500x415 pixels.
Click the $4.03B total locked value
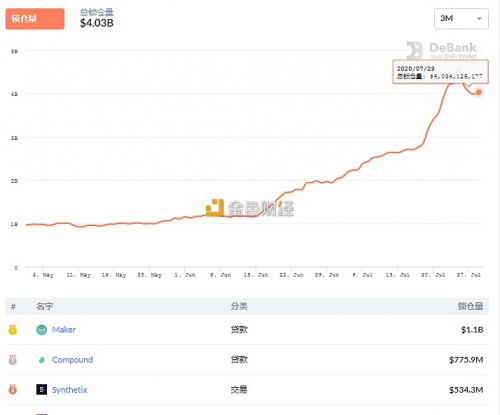(x=97, y=23)
